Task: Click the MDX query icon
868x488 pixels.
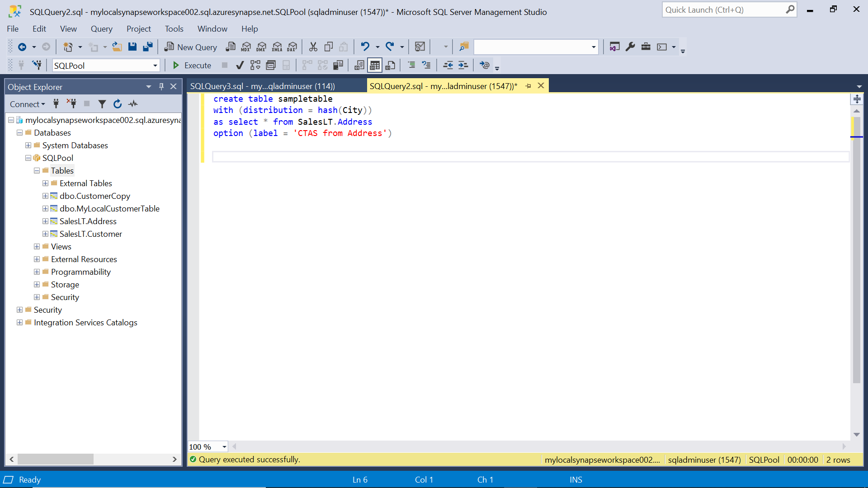Action: [x=246, y=47]
